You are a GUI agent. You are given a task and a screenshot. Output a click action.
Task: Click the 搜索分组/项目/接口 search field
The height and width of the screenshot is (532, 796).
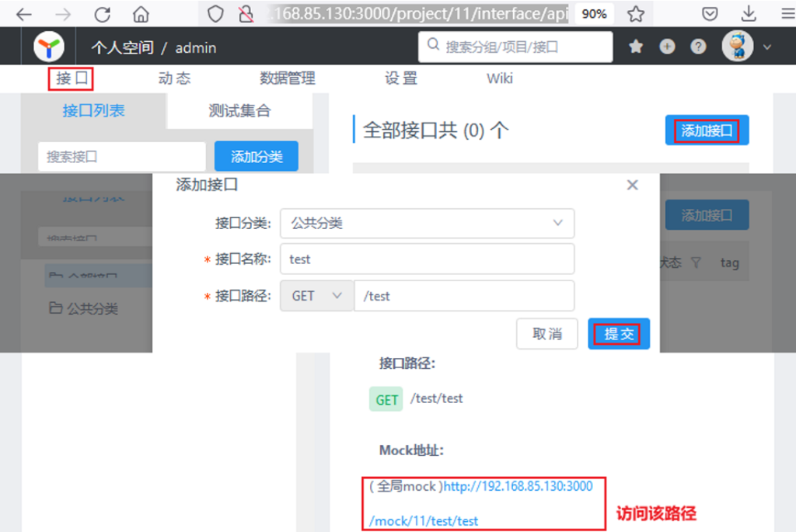(x=515, y=47)
